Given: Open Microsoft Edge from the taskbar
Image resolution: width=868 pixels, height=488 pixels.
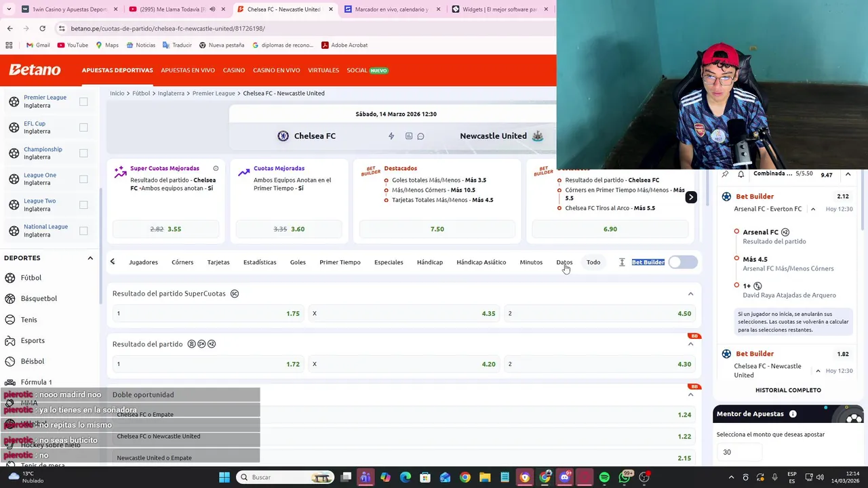Looking at the screenshot, I should point(406,477).
